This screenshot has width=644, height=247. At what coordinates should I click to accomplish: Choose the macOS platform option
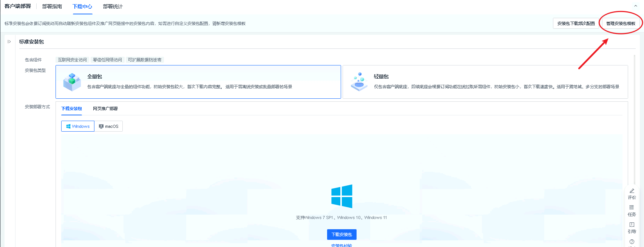[x=108, y=126]
